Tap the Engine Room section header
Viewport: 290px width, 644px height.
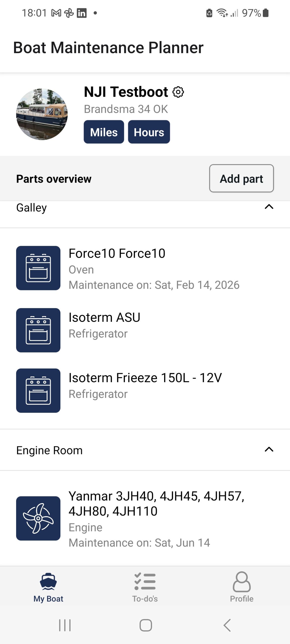(x=50, y=450)
